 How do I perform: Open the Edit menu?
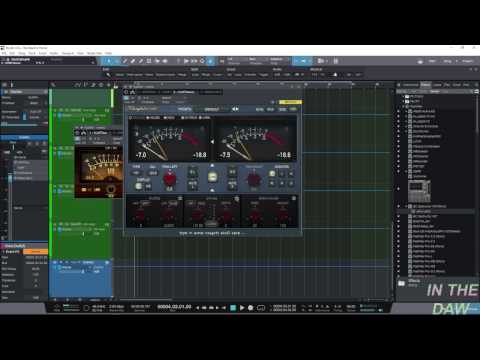12,53
